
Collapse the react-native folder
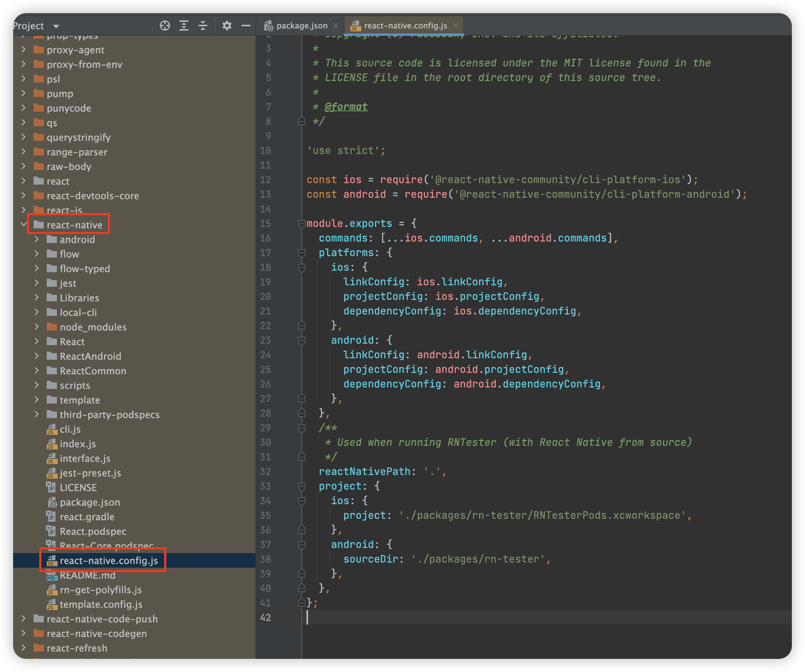coord(23,225)
